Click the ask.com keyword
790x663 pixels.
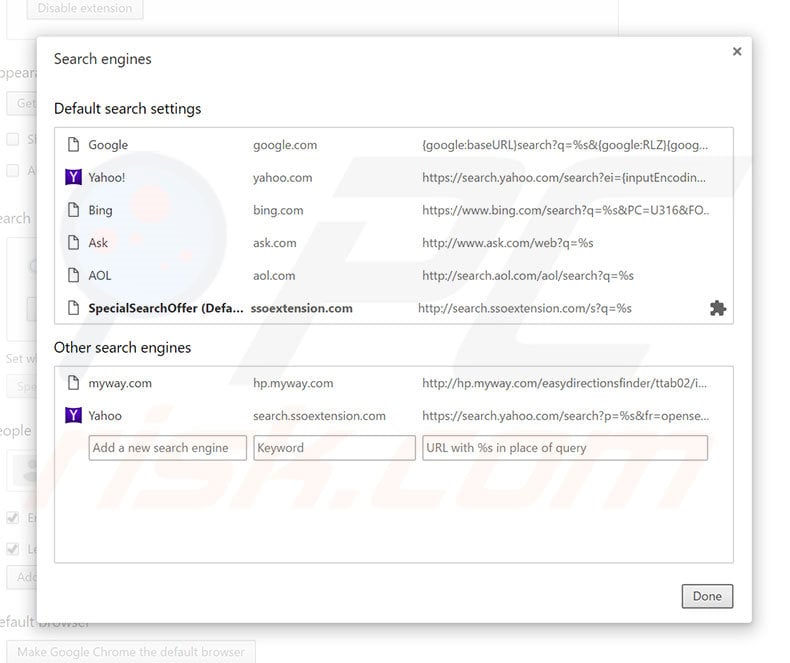pyautogui.click(x=275, y=243)
